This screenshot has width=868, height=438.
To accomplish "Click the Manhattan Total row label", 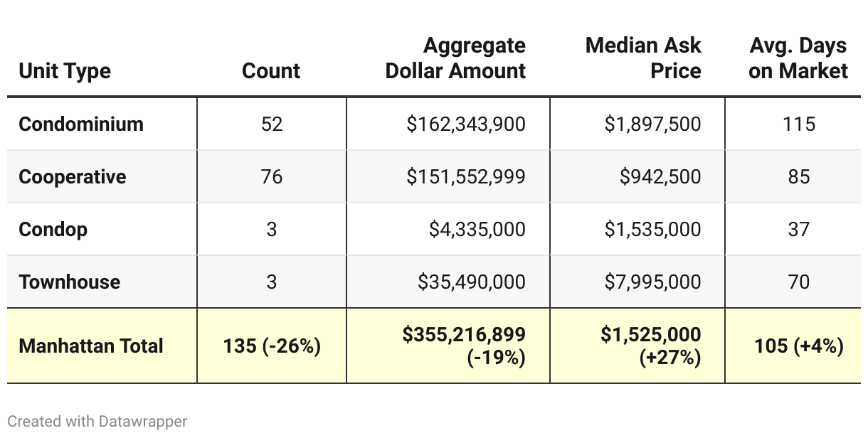I will point(91,346).
